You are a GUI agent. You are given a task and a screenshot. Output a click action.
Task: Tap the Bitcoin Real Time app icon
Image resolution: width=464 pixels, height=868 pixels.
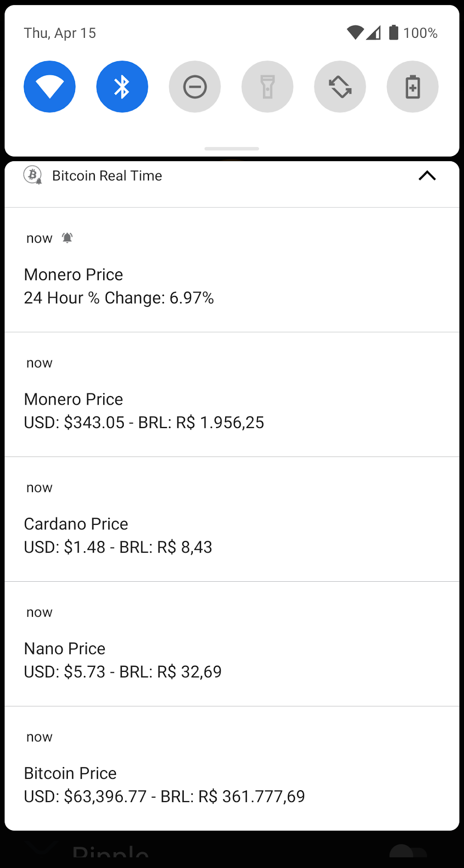[33, 175]
